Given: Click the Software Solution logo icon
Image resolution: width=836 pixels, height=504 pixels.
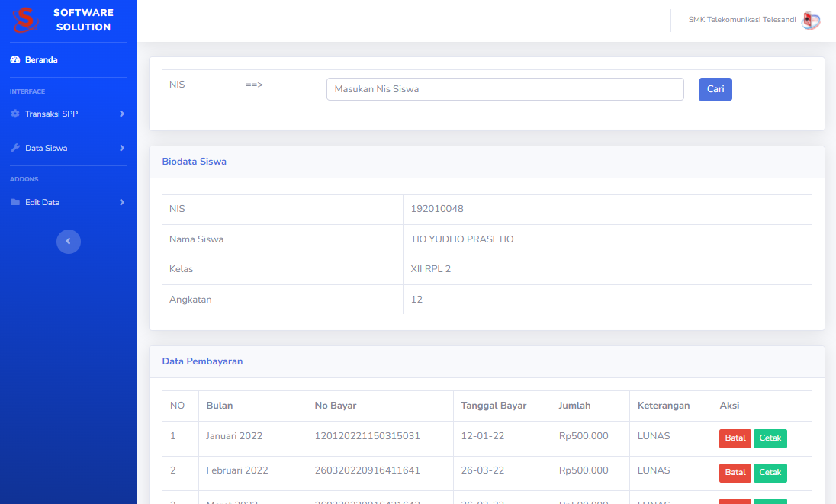Looking at the screenshot, I should (25, 21).
